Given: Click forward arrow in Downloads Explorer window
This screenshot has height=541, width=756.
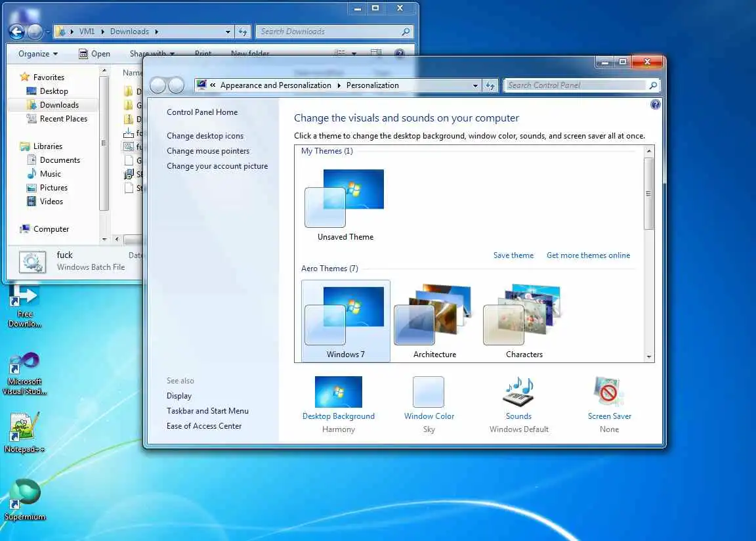Looking at the screenshot, I should [x=35, y=32].
